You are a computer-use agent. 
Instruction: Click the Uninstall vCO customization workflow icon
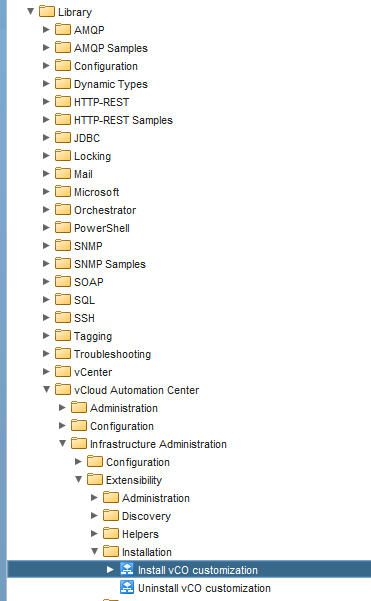pyautogui.click(x=127, y=587)
